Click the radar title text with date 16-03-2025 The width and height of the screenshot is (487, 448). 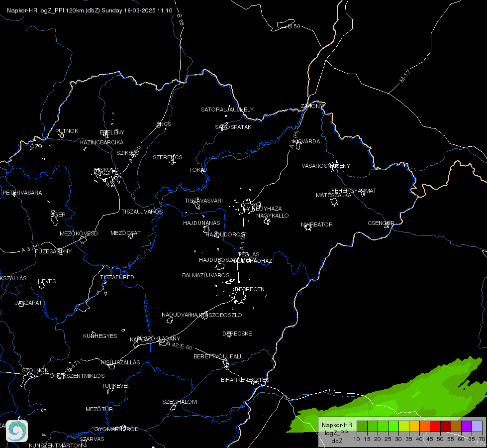90,10
